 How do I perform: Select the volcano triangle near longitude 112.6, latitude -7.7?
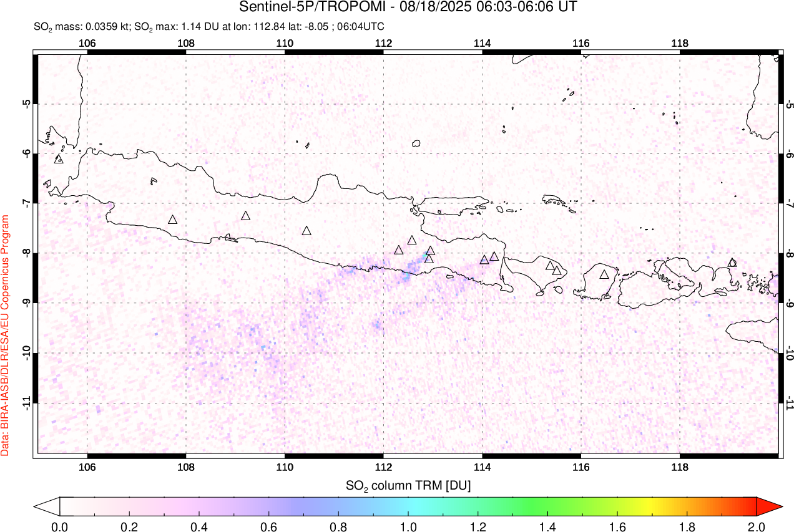412,240
